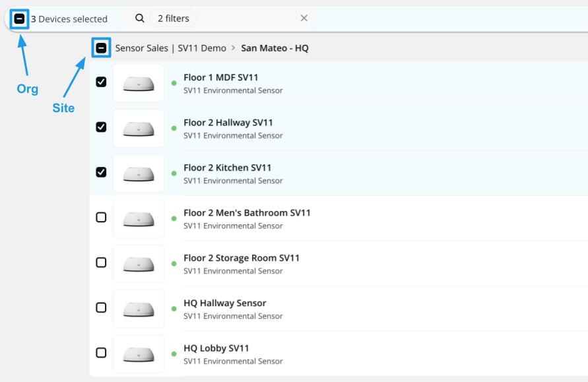Screen dimensions: 588x382
Task: Open Sensor Sales | SV11 Demo breadcrumb
Action: tap(170, 48)
